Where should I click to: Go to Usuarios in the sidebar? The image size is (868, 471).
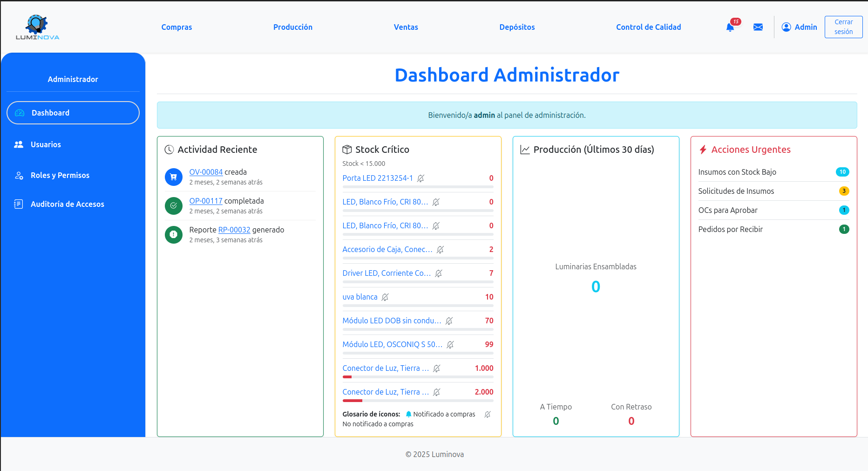point(46,144)
